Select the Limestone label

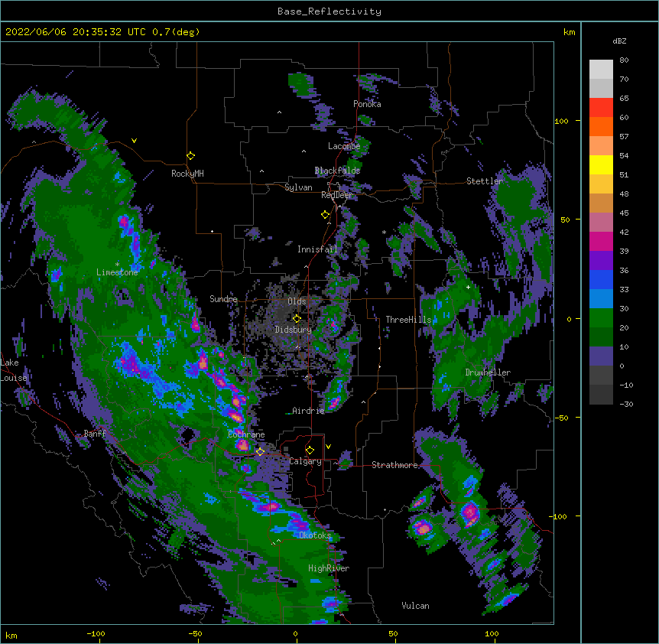tap(117, 272)
